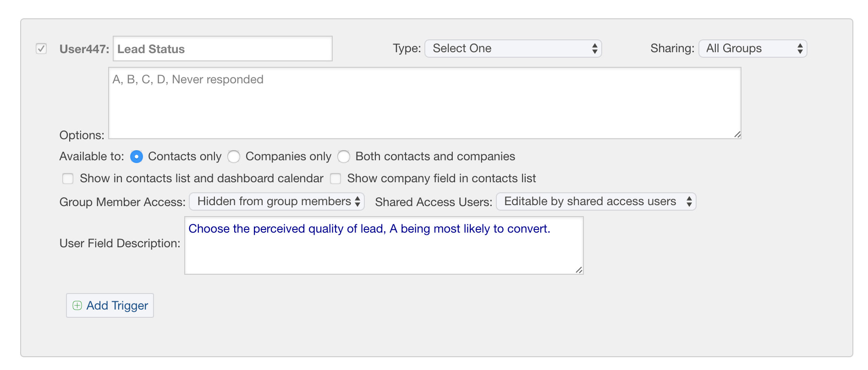868x370 pixels.
Task: Enable Show company field in contacts list
Action: click(x=335, y=179)
